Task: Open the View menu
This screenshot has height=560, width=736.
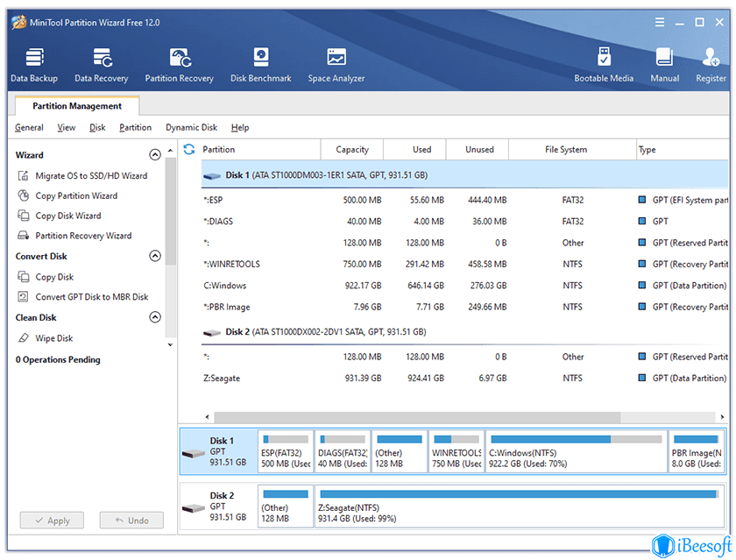Action: pyautogui.click(x=67, y=127)
